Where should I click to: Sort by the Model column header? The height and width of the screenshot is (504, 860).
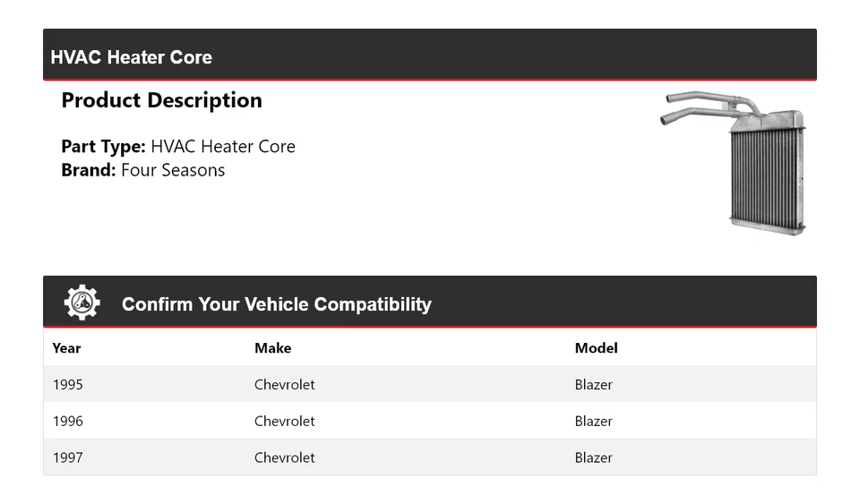pyautogui.click(x=596, y=348)
